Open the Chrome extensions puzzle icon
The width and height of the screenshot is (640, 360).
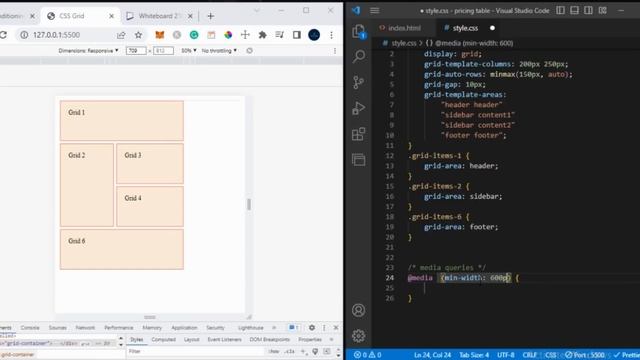(x=262, y=35)
